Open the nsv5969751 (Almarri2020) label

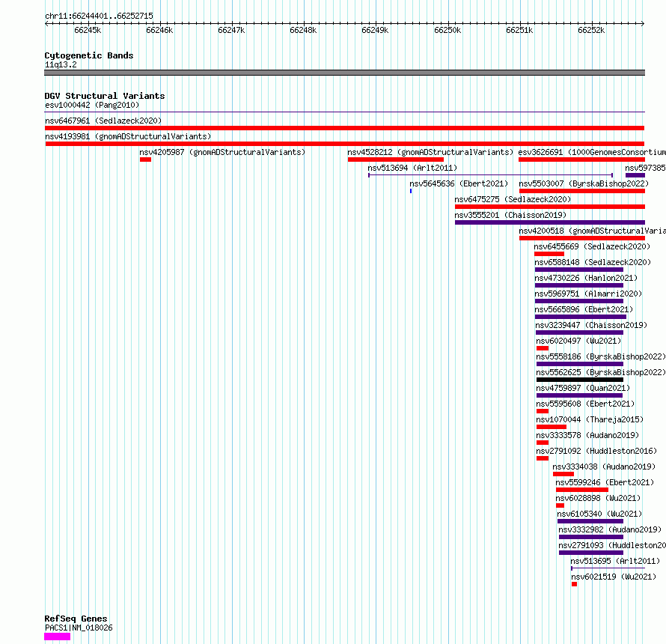588,294
